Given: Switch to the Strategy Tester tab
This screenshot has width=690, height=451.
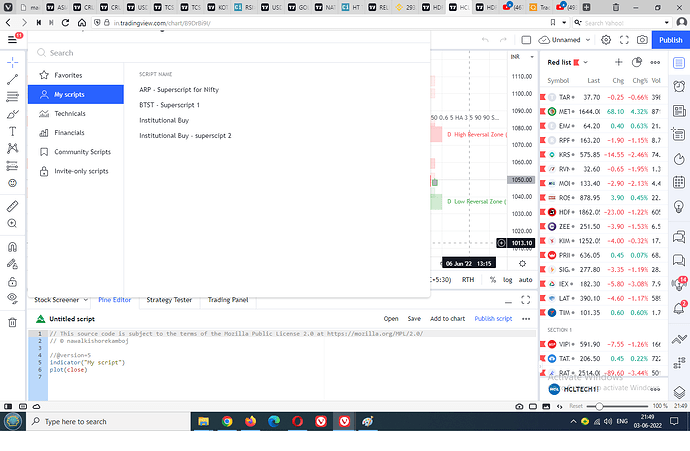Looking at the screenshot, I should (169, 300).
